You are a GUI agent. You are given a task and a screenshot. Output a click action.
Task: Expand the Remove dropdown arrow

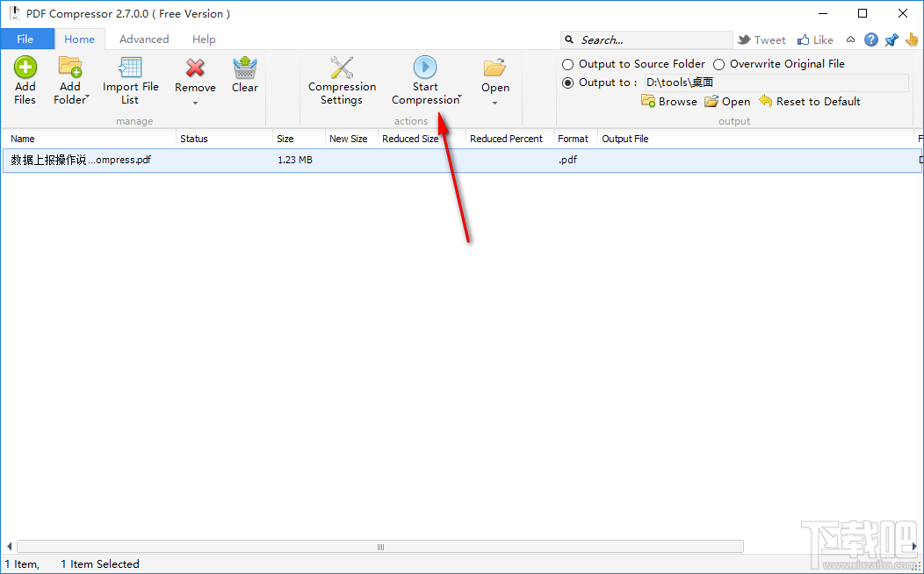(195, 103)
